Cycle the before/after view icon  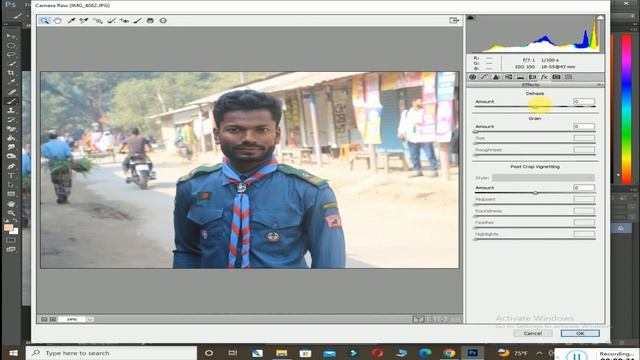pos(418,319)
